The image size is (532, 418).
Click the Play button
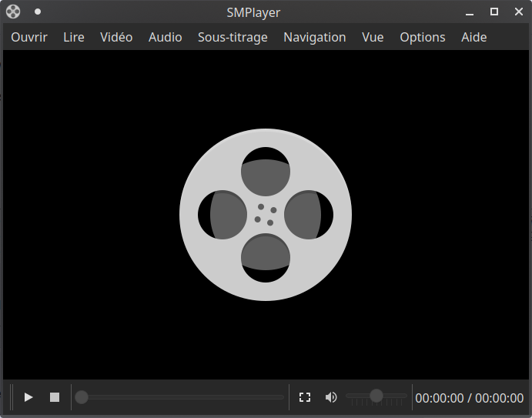(28, 397)
